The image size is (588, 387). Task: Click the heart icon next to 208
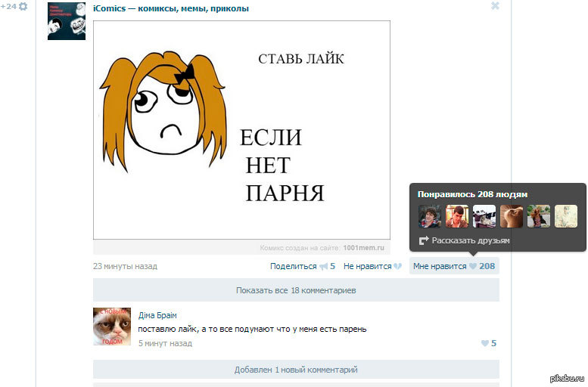[473, 266]
